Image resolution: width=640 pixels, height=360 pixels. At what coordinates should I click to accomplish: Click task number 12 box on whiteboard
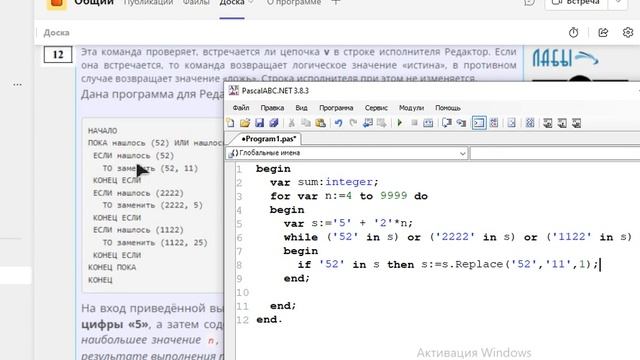point(58,54)
